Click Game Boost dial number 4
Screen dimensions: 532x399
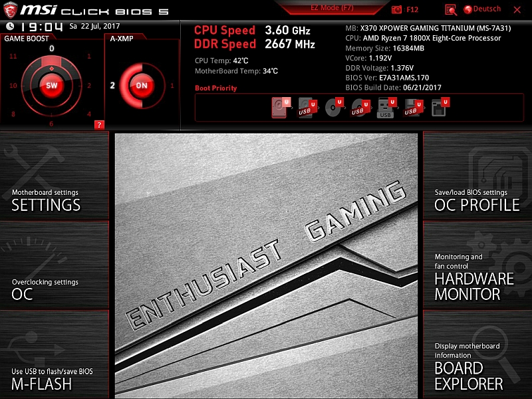[89, 114]
